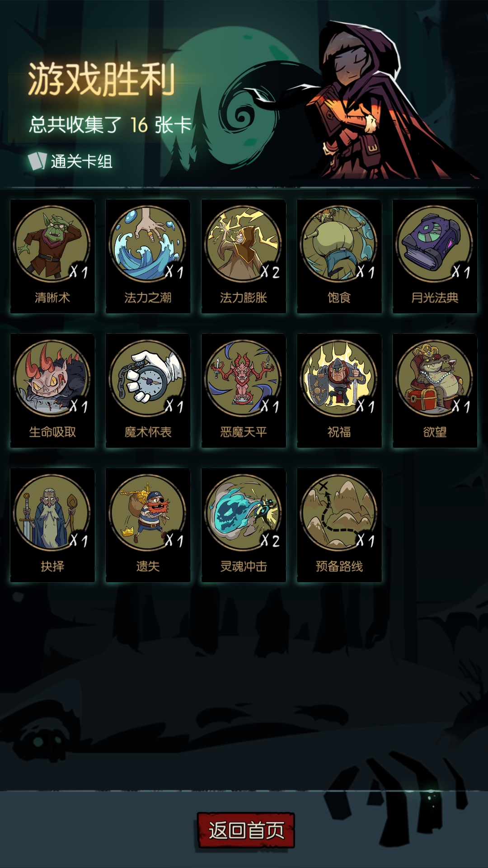488x868 pixels.
Task: Open the 预备路线 map card
Action: click(339, 525)
